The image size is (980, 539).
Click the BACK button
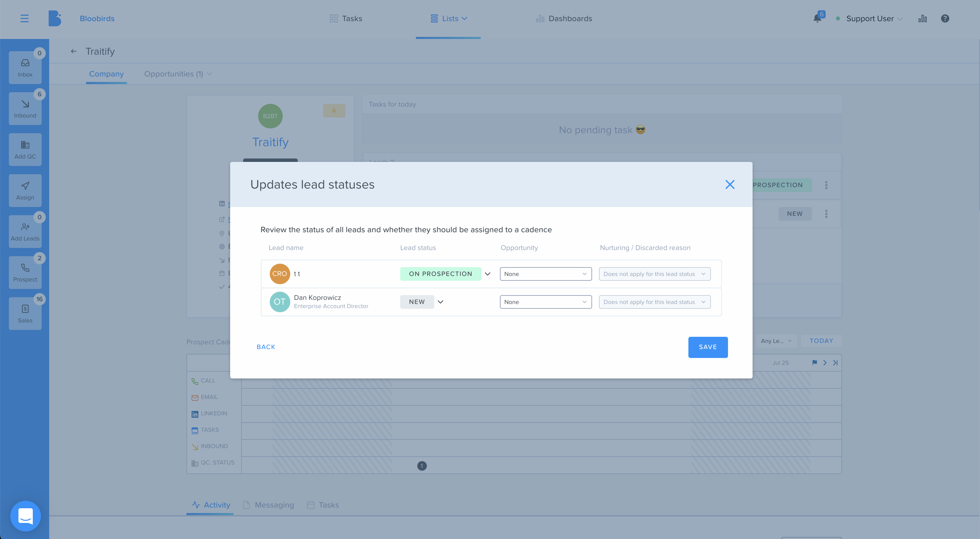[266, 347]
